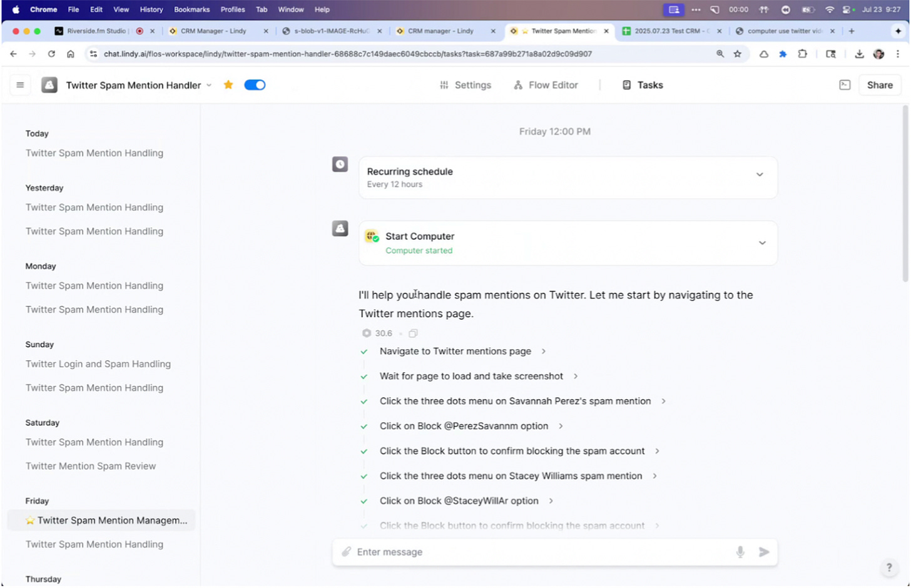Reload the page
This screenshot has height=588, width=911.
point(51,54)
